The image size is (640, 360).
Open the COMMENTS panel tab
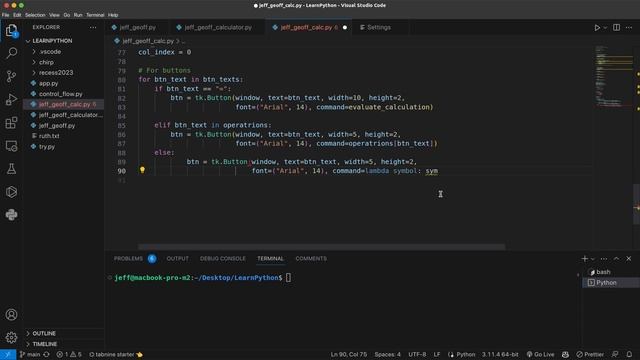point(311,259)
